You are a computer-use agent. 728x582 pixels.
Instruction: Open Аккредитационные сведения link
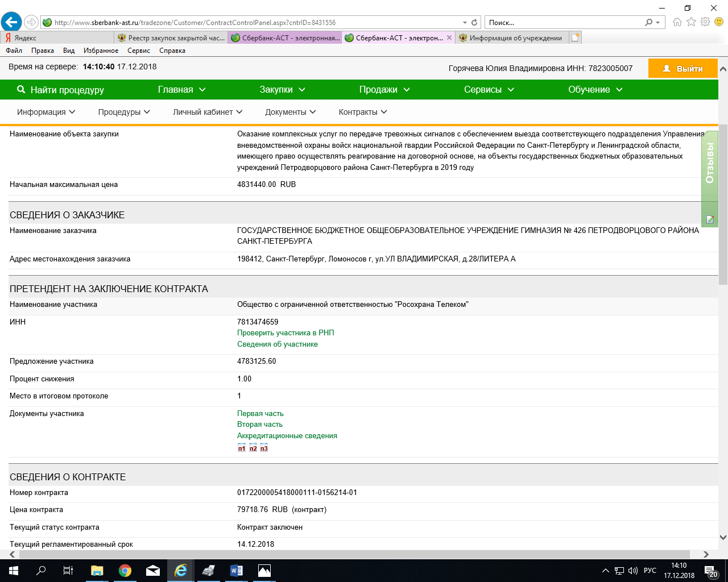pos(287,436)
